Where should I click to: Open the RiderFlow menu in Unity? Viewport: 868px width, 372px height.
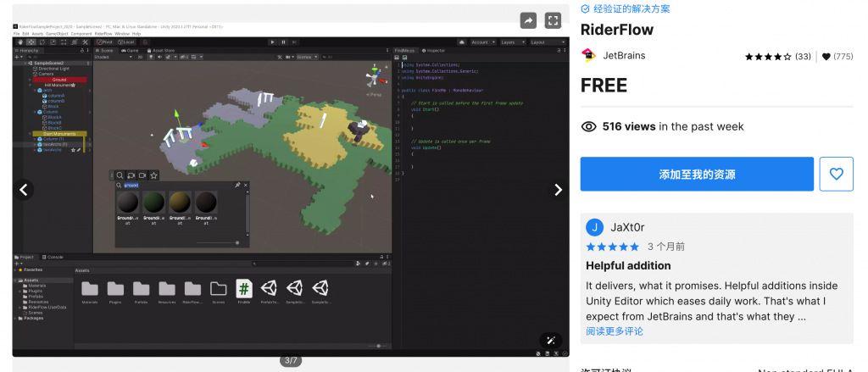[103, 34]
